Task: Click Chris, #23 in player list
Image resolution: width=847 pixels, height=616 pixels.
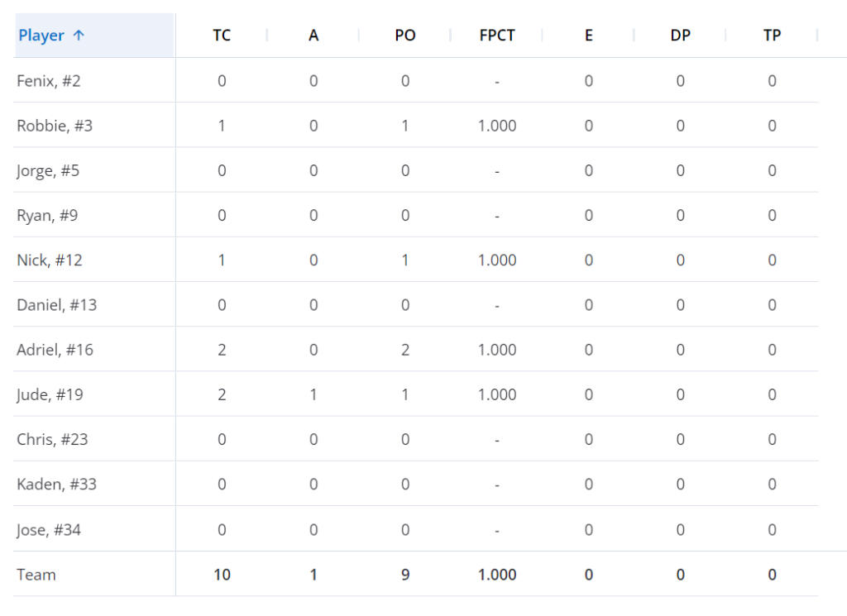Action: coord(52,439)
